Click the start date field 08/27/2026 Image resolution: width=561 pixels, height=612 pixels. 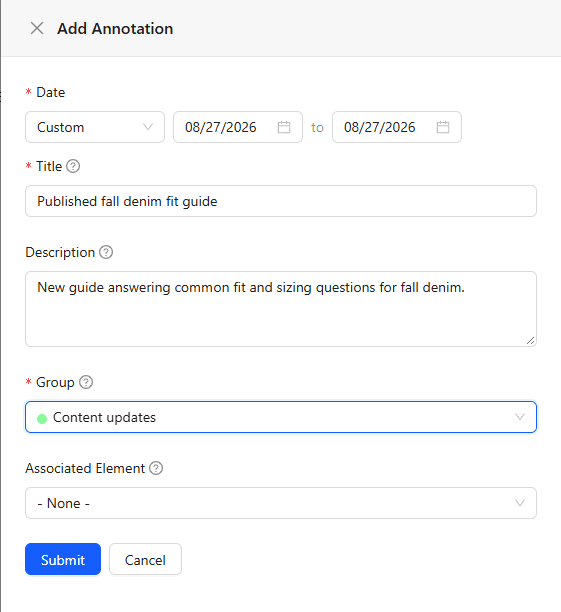[238, 127]
